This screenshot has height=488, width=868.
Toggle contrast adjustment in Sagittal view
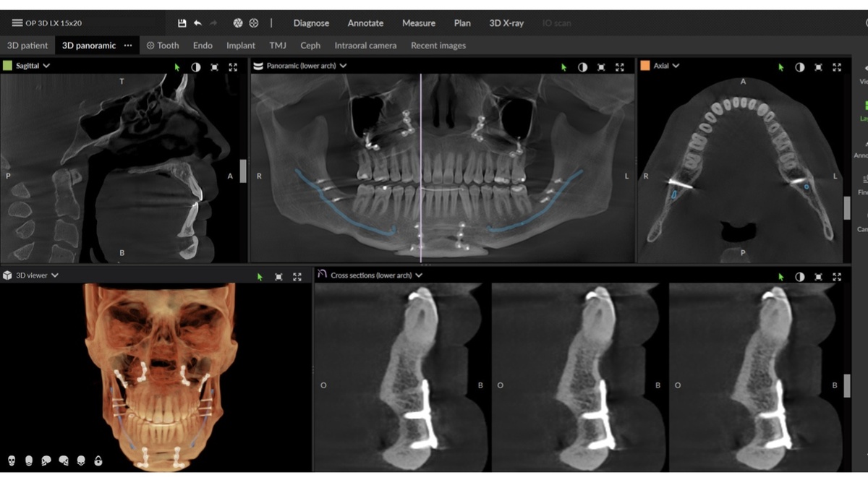click(x=195, y=67)
